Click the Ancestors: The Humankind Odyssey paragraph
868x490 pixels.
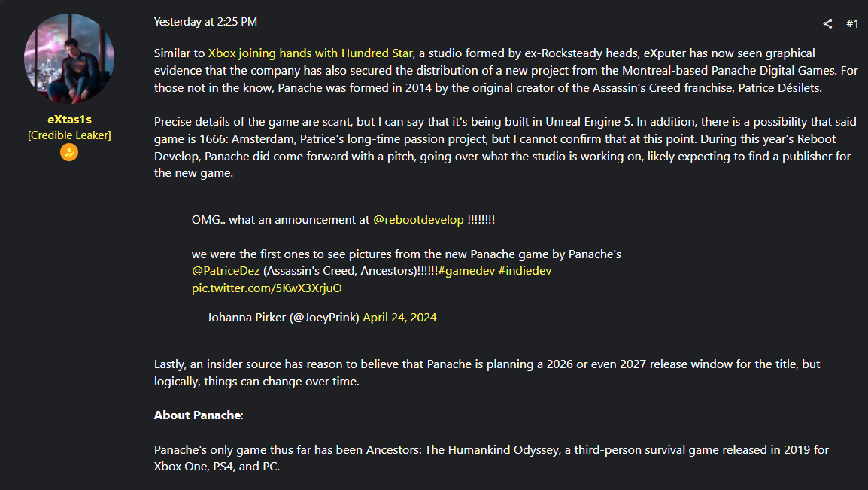tap(491, 458)
